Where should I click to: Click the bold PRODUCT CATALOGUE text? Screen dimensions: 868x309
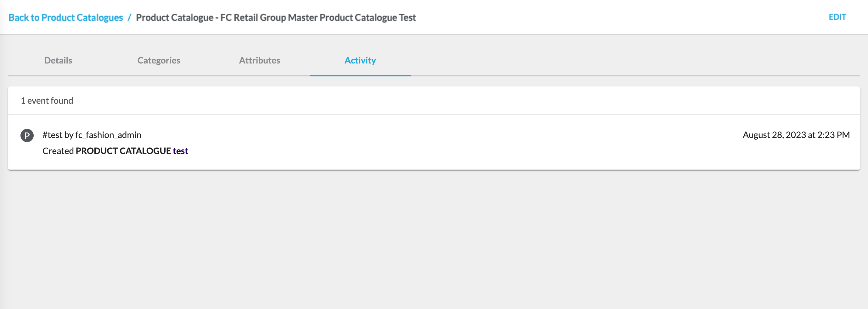[123, 151]
